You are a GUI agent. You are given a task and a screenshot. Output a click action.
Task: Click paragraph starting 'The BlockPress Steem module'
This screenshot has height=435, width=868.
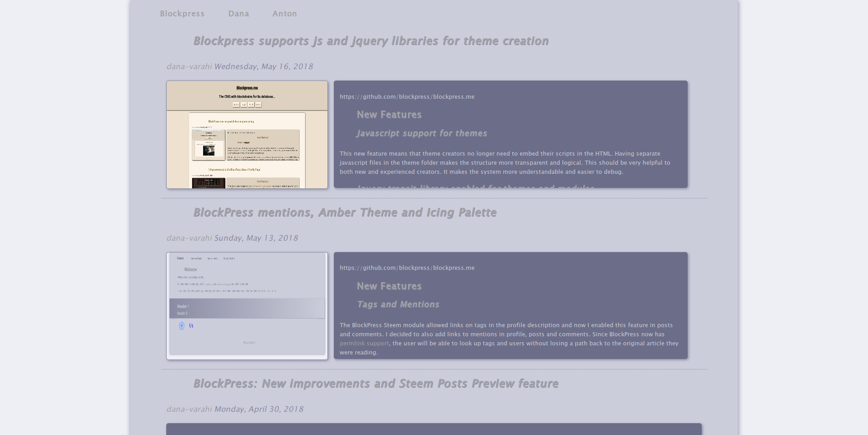click(509, 339)
